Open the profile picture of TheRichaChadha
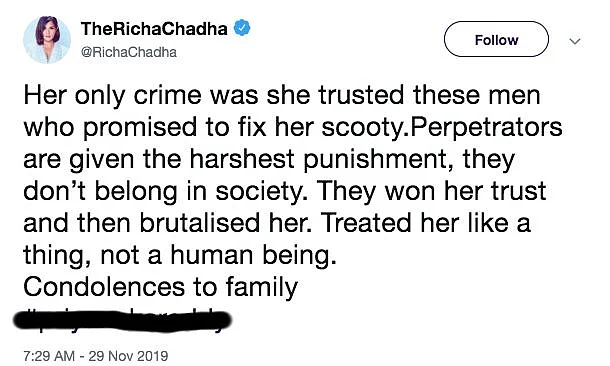This screenshot has width=610, height=366. click(47, 39)
